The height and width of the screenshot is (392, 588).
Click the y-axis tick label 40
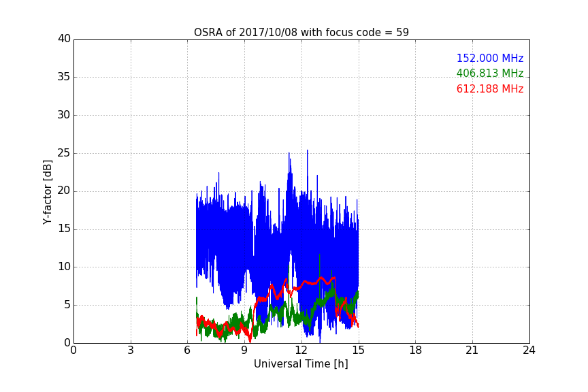pyautogui.click(x=64, y=39)
